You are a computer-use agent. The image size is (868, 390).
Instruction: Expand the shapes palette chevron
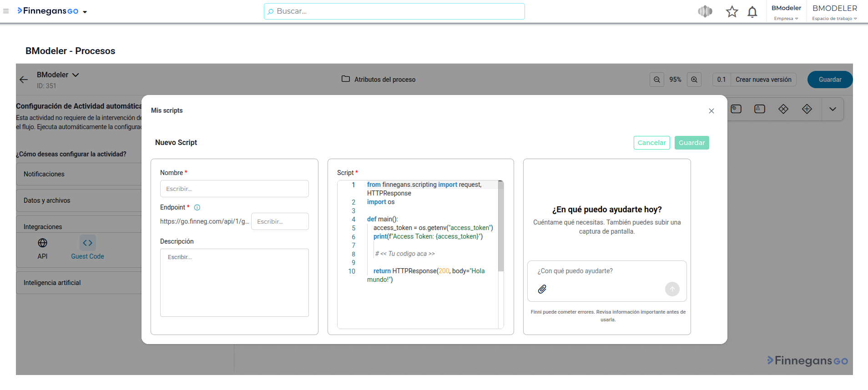tap(833, 109)
